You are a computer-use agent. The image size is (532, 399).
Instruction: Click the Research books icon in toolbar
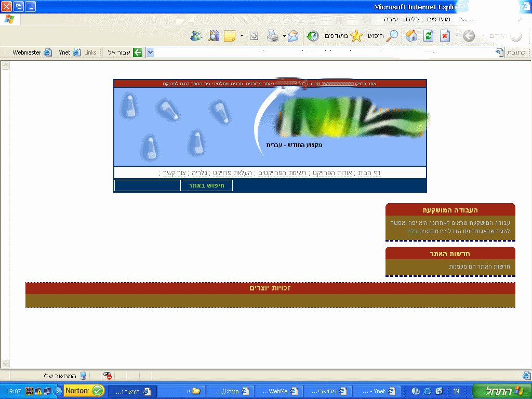pos(214,36)
